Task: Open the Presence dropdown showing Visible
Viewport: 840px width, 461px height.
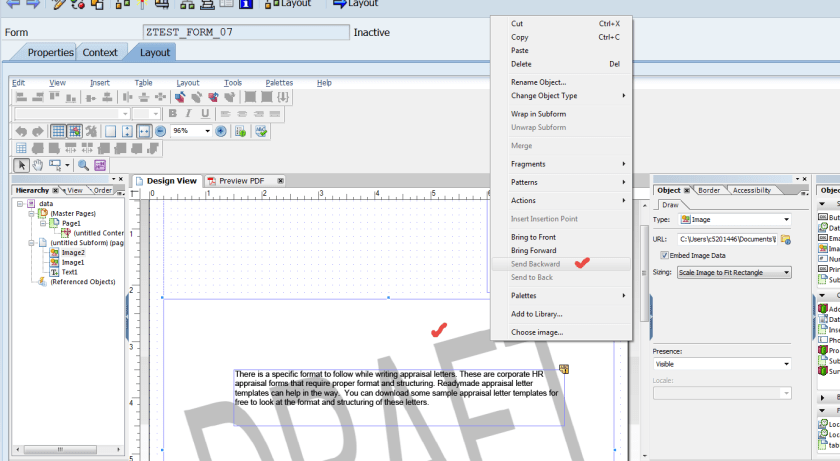Action: (x=721, y=364)
